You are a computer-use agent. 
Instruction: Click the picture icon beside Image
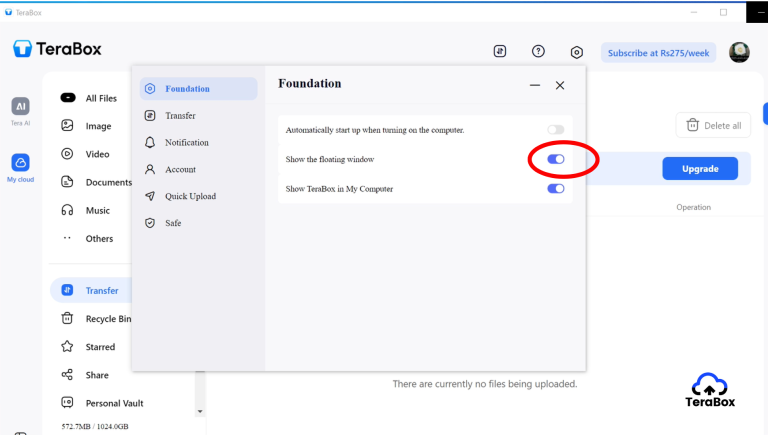[x=67, y=125]
